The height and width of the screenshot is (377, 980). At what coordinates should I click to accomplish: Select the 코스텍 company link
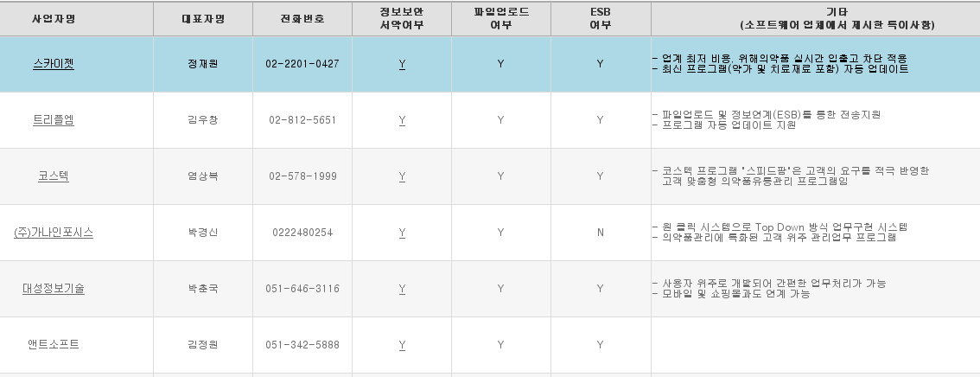[x=54, y=176]
